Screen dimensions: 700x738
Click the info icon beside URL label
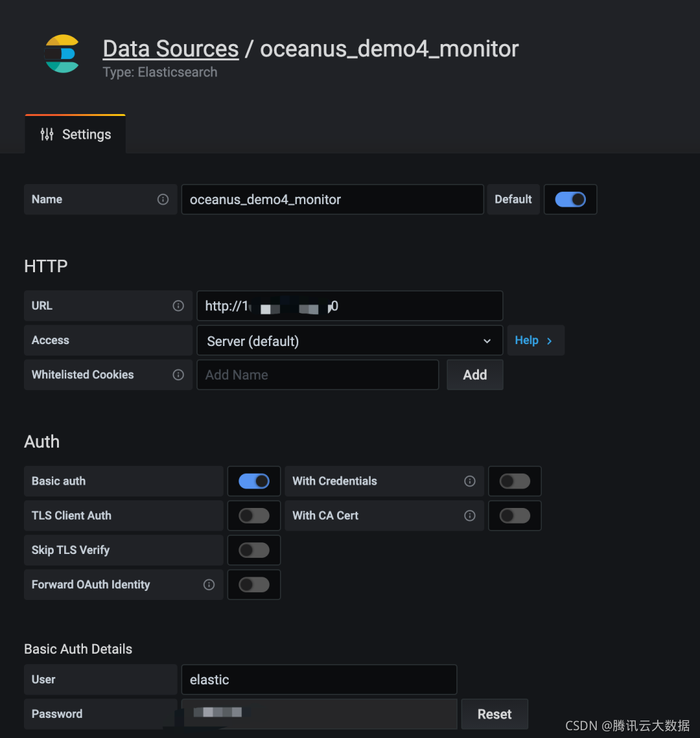pos(178,306)
